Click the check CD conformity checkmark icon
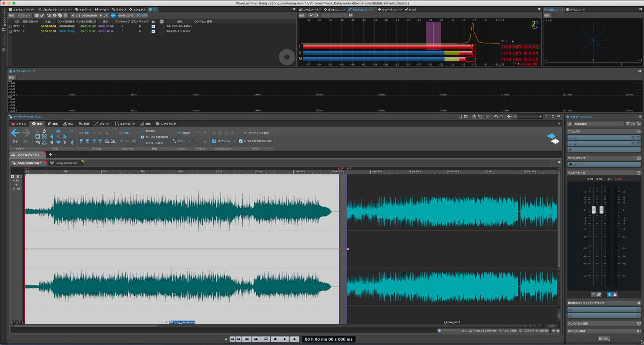 coord(42,15)
